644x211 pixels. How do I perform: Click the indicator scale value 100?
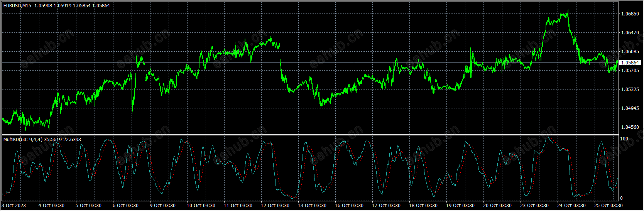[x=624, y=139]
